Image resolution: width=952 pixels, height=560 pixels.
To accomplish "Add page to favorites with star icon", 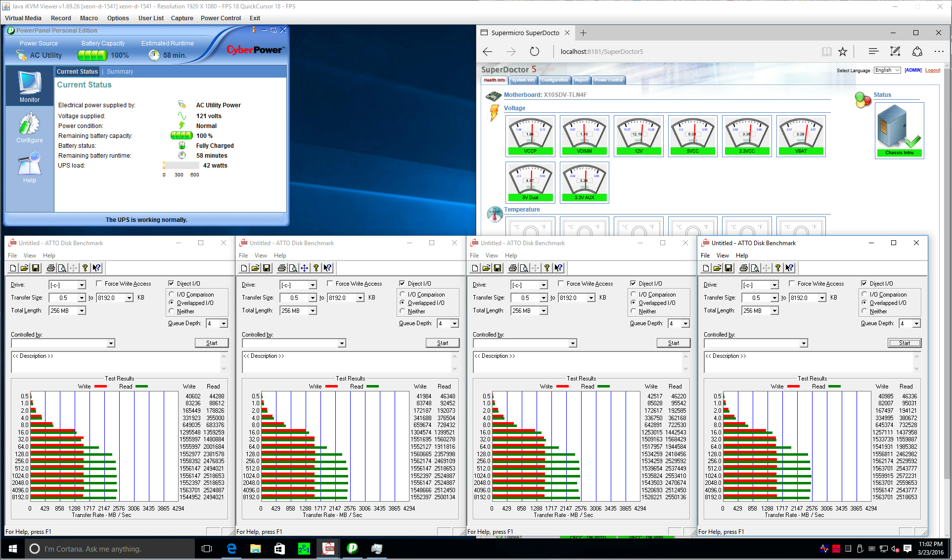I will pyautogui.click(x=843, y=51).
